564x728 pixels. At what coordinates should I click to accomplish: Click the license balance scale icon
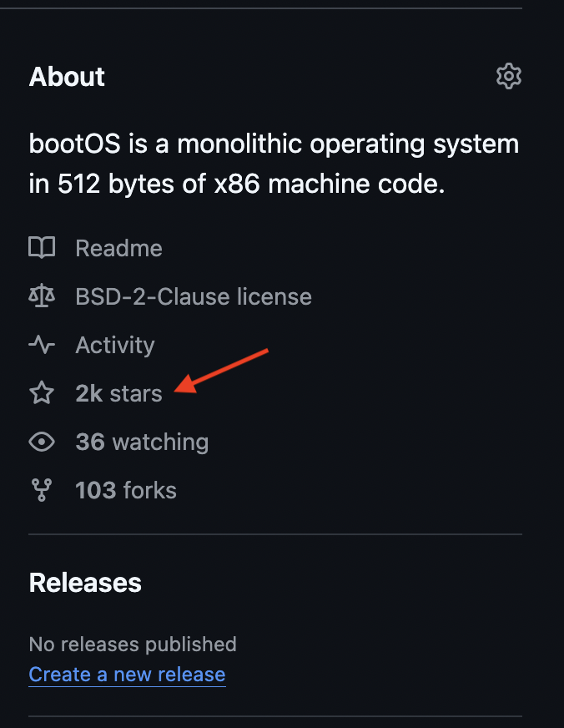click(x=42, y=296)
